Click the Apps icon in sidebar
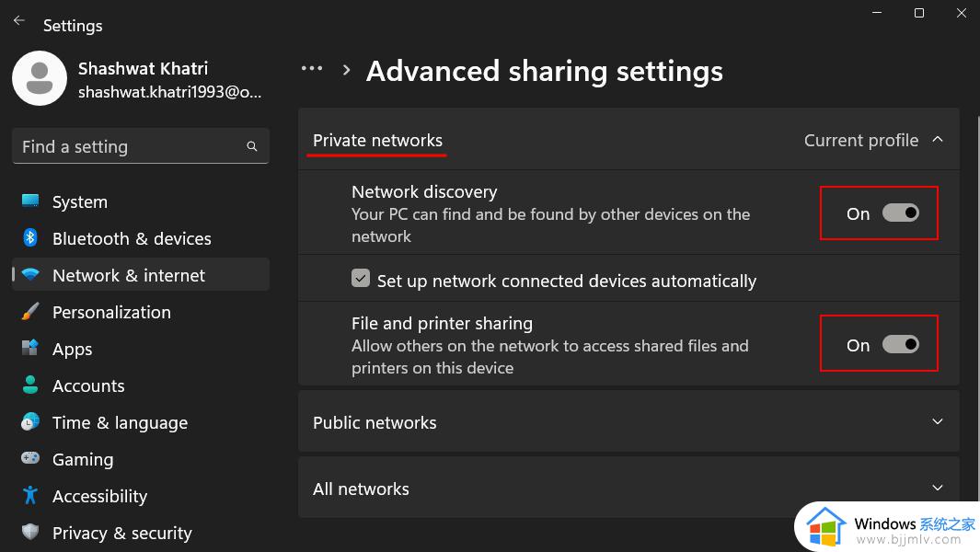The width and height of the screenshot is (980, 552). pyautogui.click(x=30, y=348)
